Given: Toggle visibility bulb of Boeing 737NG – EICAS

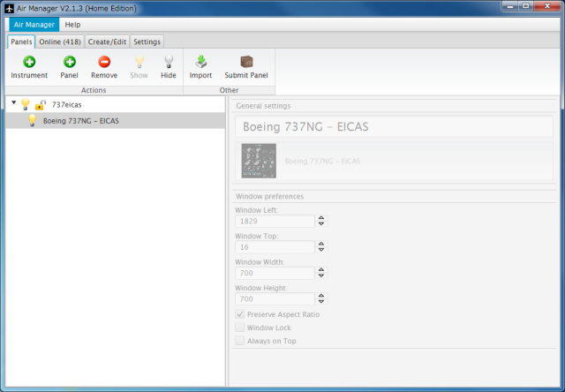Looking at the screenshot, I should click(x=32, y=120).
